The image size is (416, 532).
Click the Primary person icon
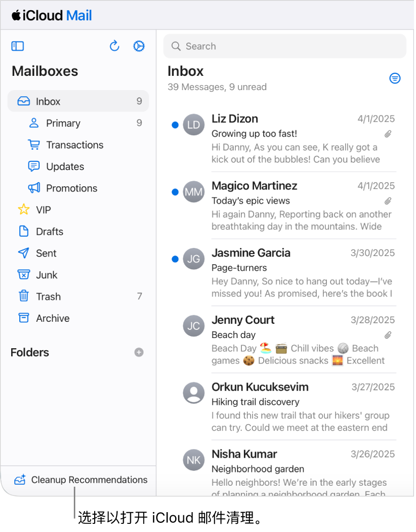(x=34, y=123)
